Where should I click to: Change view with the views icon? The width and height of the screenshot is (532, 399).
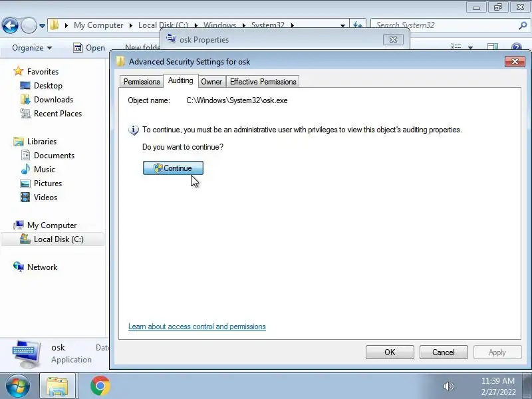456,47
